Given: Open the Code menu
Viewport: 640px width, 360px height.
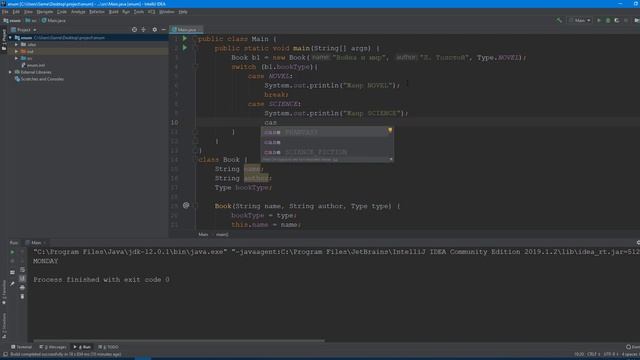Looking at the screenshot, I should [x=62, y=12].
